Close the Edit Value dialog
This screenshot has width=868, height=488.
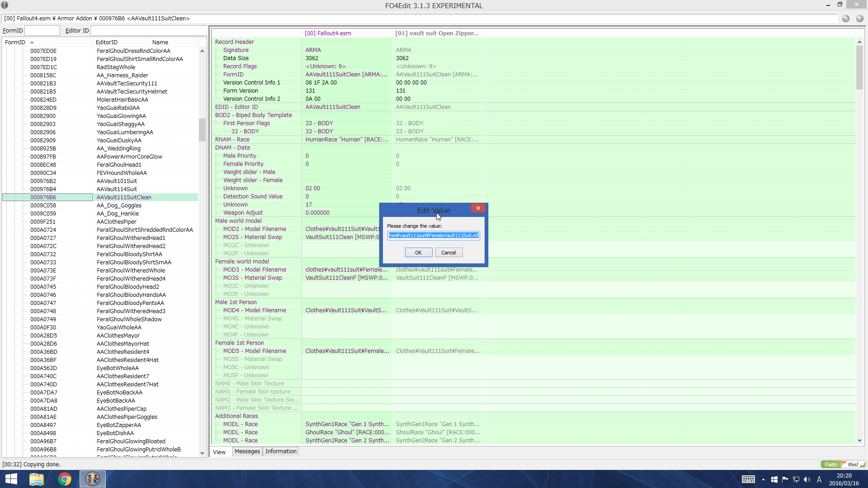(x=478, y=208)
